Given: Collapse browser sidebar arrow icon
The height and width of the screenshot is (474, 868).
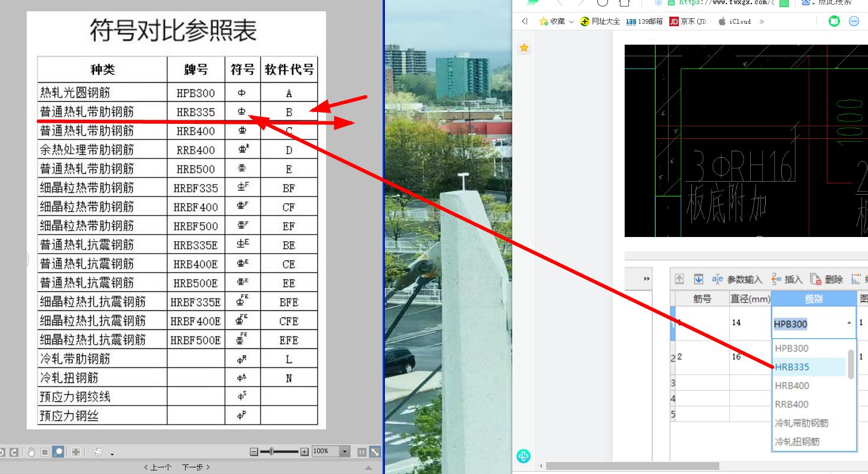Looking at the screenshot, I should click(524, 21).
